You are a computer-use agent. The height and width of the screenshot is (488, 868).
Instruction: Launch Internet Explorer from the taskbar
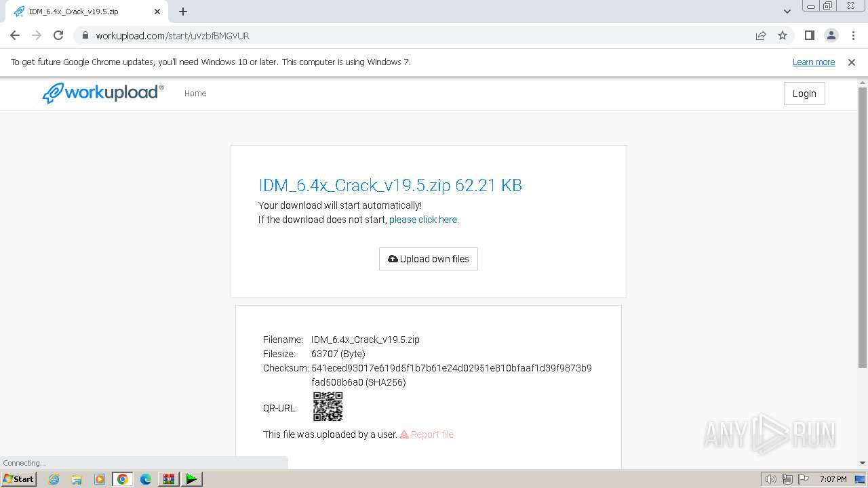(x=54, y=479)
